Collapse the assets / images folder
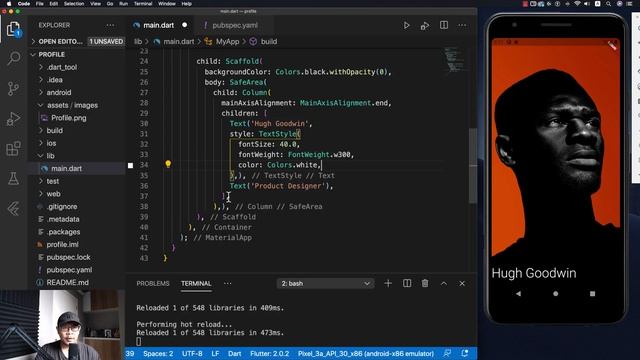This screenshot has height=360, width=640. pos(72,105)
